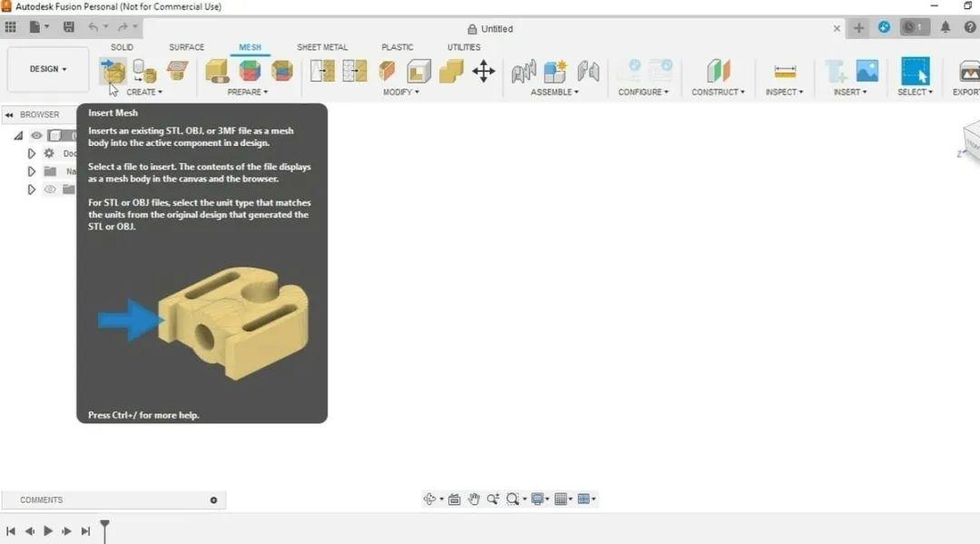Screen dimensions: 980x544
Task: Toggle visibility of the lowest Browser folder
Action: (x=50, y=189)
